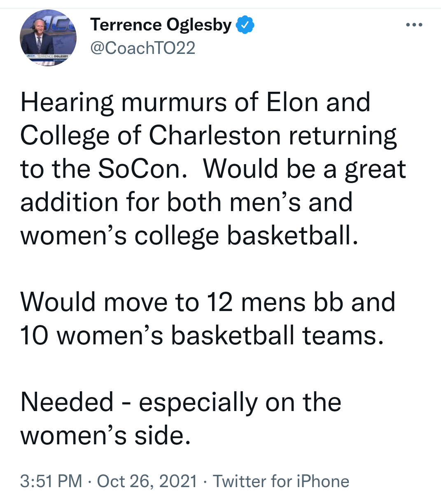Click the 'women's side.' closing line
The width and height of the screenshot is (441, 504).
pyautogui.click(x=106, y=435)
